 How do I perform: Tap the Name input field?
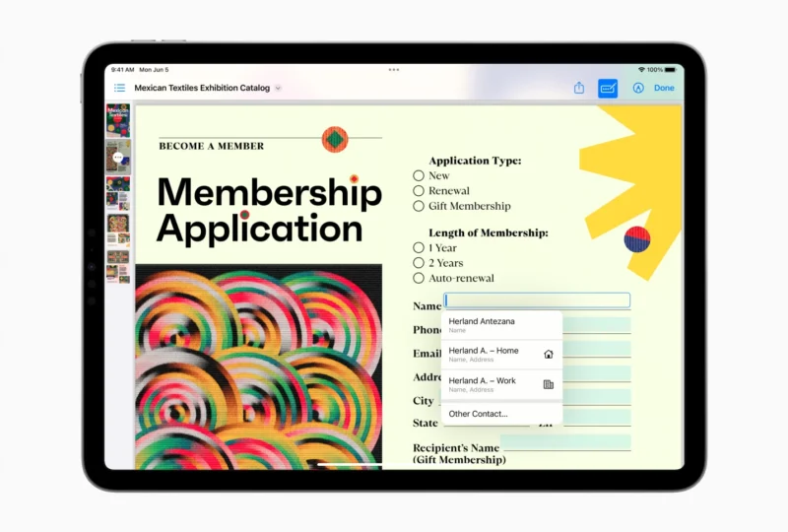tap(537, 300)
